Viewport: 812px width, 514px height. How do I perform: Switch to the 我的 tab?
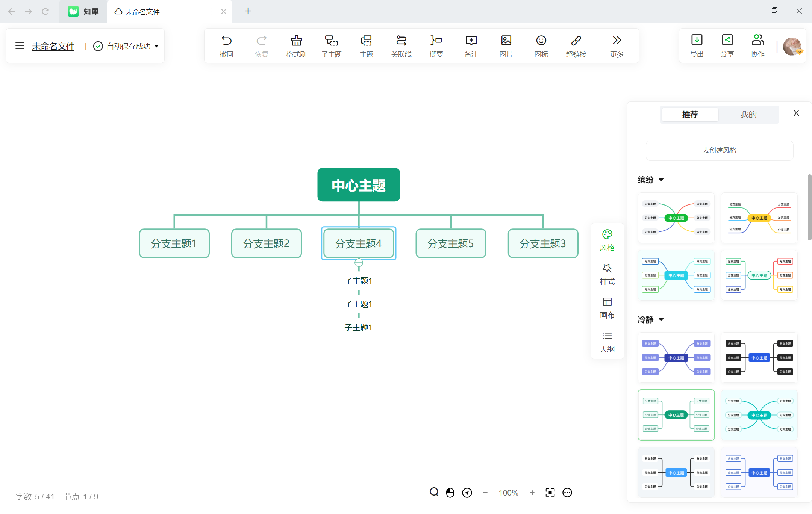coord(748,114)
